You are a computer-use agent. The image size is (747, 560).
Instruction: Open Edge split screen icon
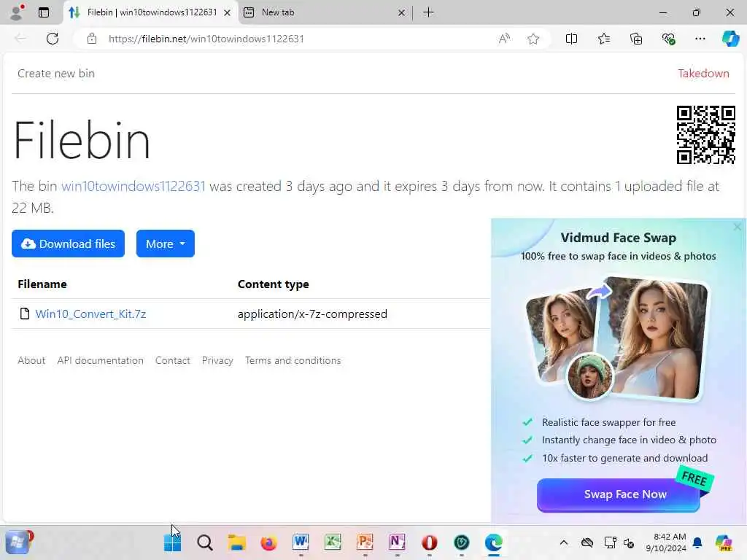(x=571, y=39)
